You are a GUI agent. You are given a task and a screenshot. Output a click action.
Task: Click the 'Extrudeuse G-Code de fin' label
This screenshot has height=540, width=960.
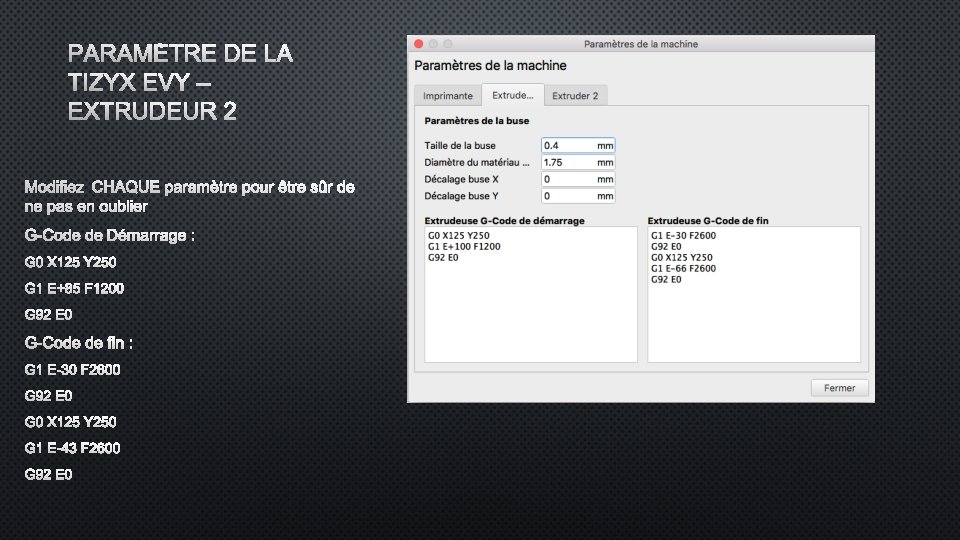[708, 220]
